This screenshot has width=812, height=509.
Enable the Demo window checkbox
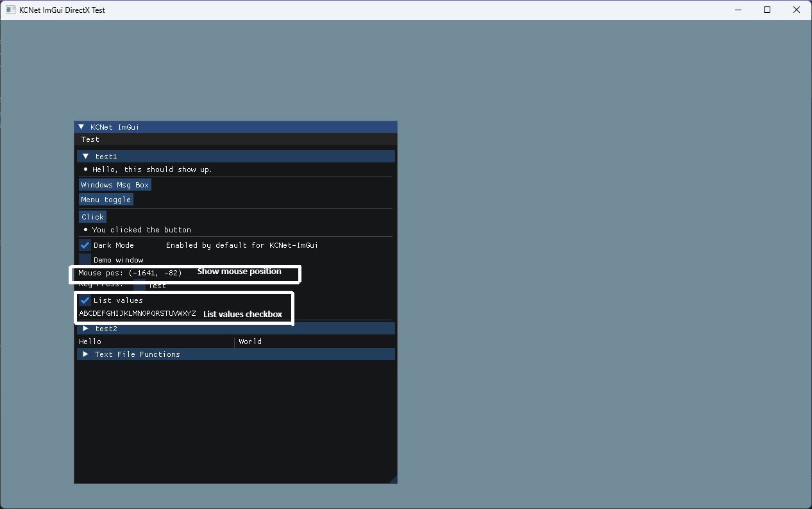pyautogui.click(x=85, y=260)
